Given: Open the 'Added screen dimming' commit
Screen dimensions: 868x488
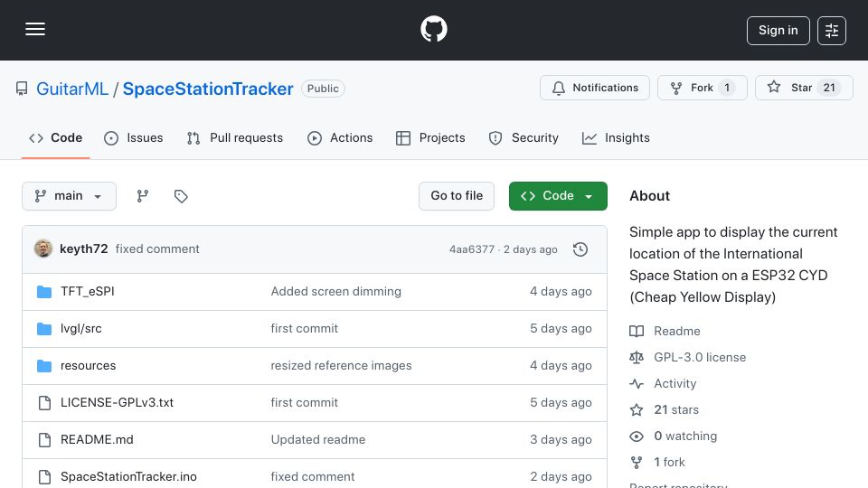Looking at the screenshot, I should coord(336,292).
